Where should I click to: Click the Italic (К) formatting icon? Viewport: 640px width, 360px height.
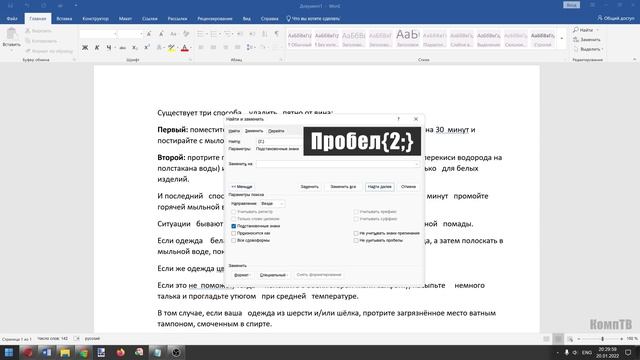pyautogui.click(x=97, y=48)
